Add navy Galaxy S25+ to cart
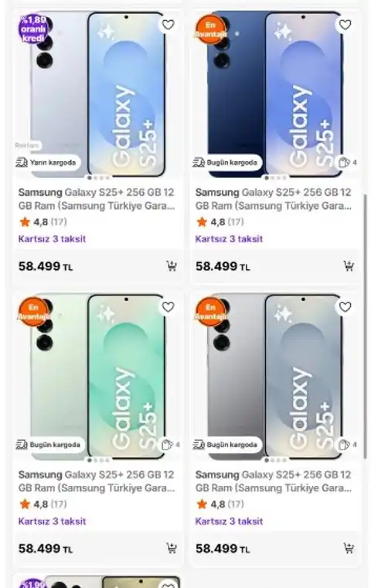 tap(349, 266)
